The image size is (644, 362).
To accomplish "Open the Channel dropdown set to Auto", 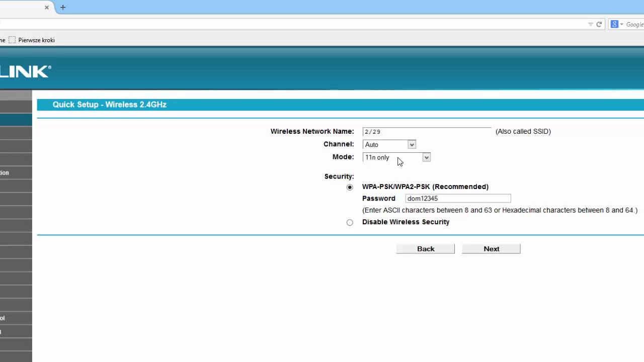I will (389, 145).
